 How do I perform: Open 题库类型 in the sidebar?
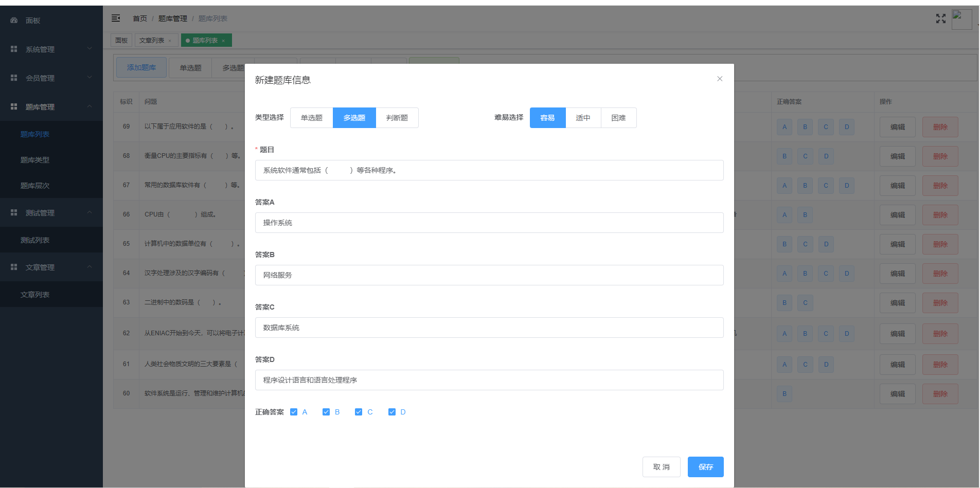click(51, 160)
